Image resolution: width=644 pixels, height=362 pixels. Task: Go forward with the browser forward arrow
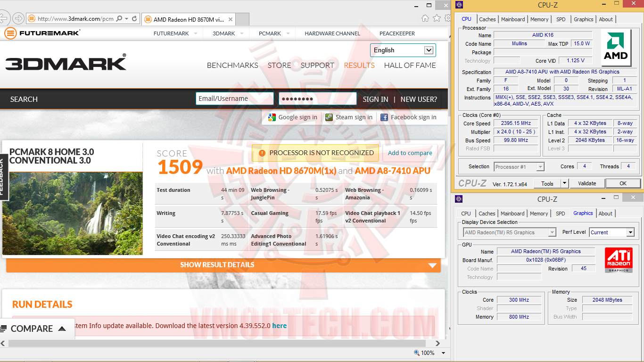(x=18, y=18)
